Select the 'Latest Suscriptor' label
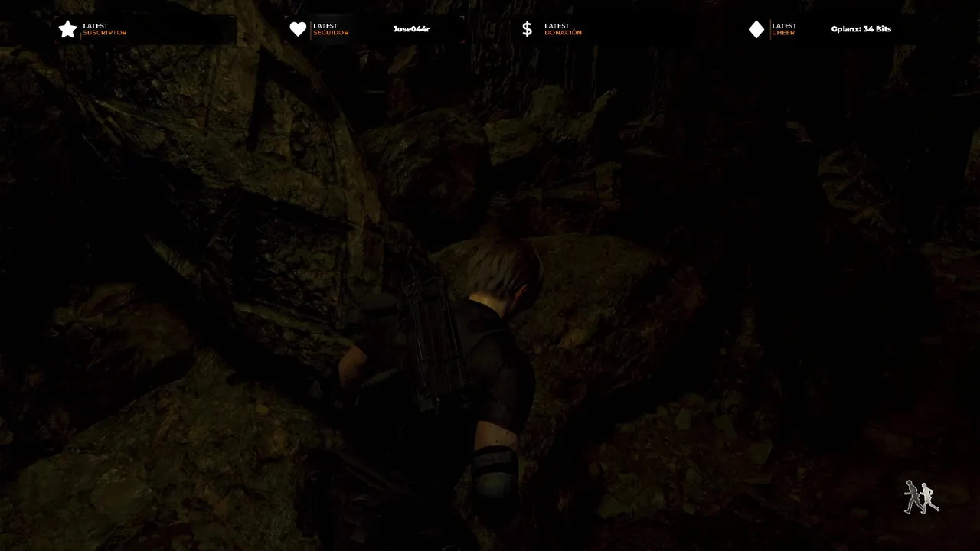Viewport: 980px width, 551px height. [x=105, y=29]
